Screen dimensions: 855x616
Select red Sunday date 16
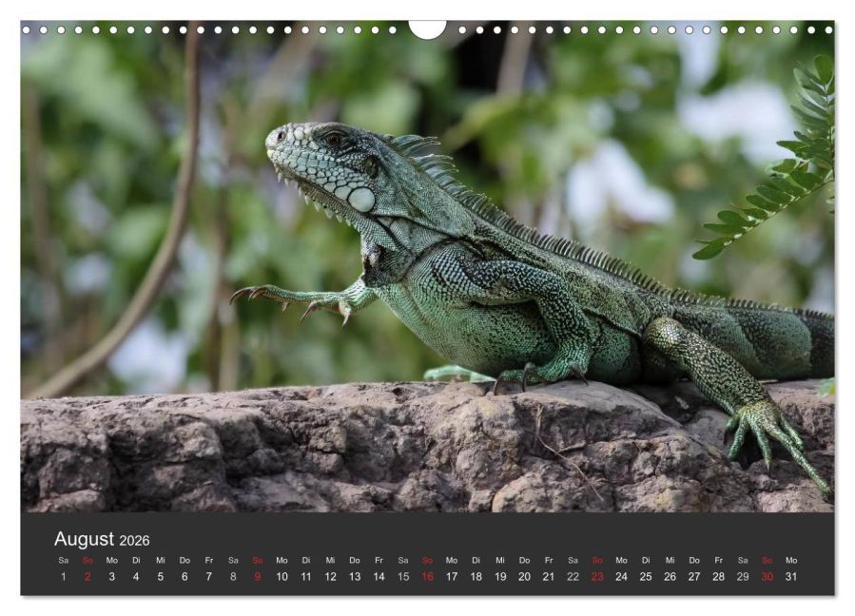tap(428, 577)
